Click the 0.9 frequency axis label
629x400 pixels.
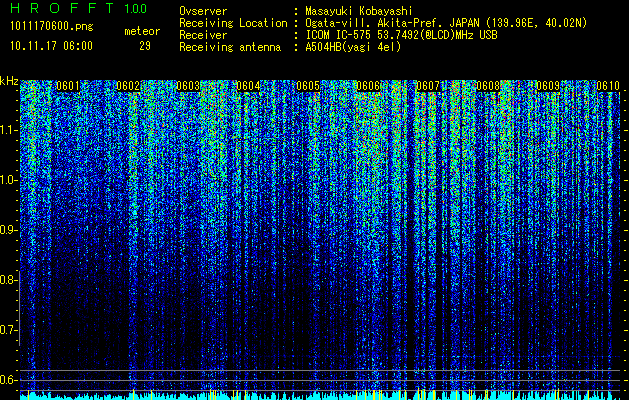click(8, 230)
